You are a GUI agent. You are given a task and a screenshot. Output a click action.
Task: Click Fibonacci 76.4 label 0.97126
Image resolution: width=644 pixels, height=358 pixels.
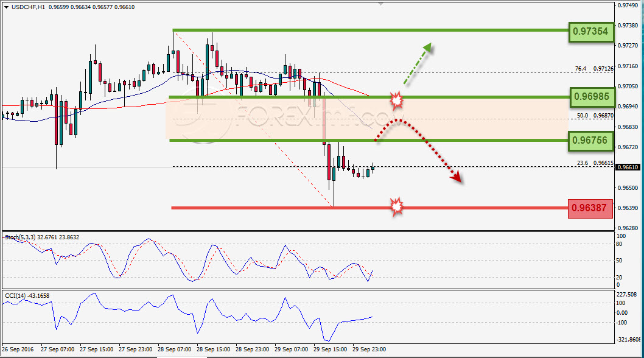point(594,69)
